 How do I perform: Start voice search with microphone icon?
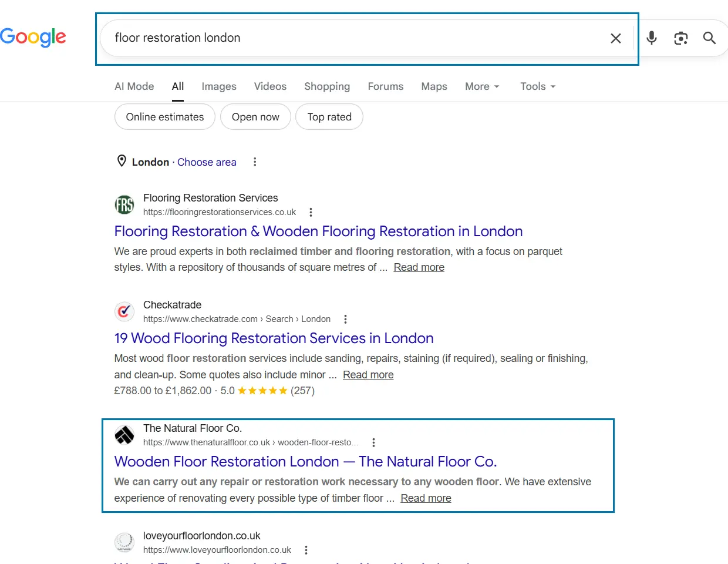point(652,38)
